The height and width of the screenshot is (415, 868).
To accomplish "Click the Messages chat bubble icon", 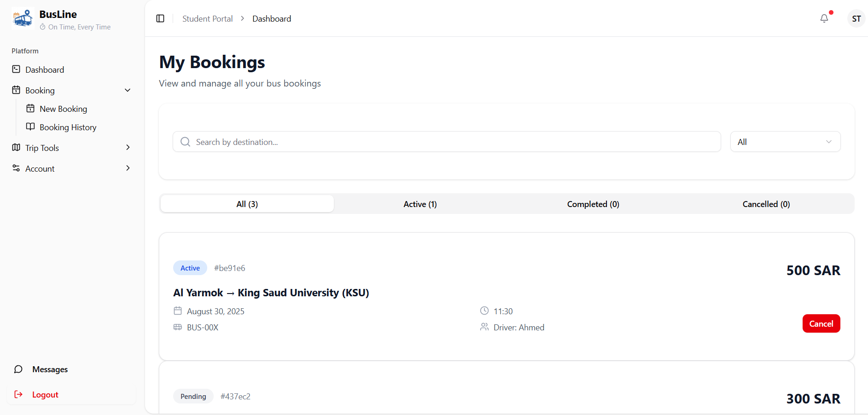I will pos(18,369).
